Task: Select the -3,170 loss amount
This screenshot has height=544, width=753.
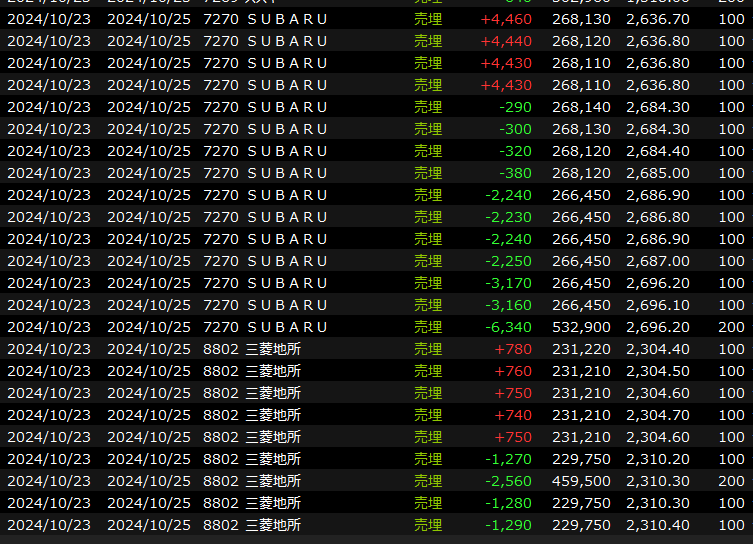Action: tap(509, 283)
